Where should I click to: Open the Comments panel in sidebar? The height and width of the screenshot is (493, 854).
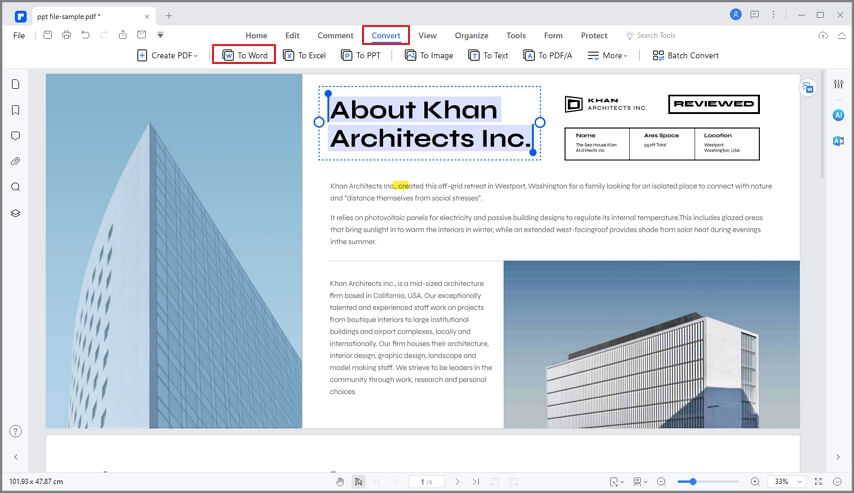pyautogui.click(x=16, y=136)
